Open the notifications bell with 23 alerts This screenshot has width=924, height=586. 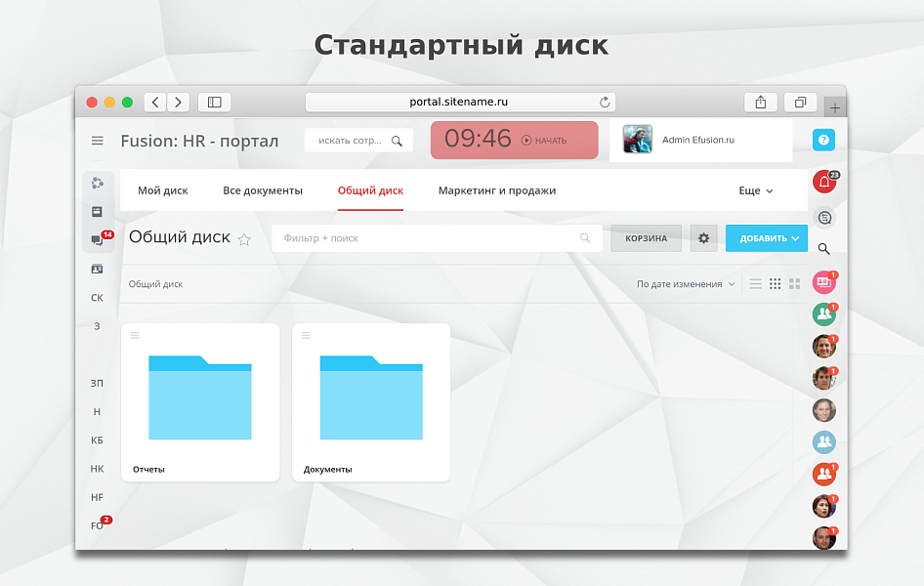pos(823,181)
